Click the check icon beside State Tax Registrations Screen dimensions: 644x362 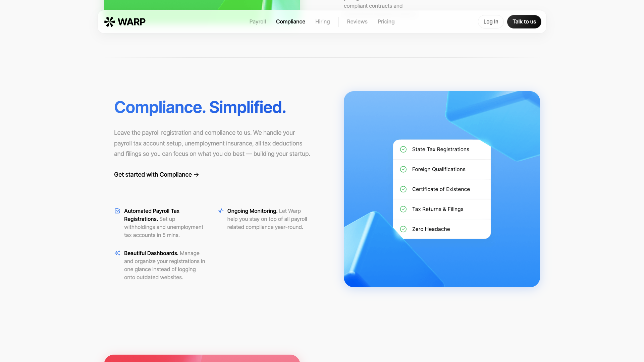(403, 149)
